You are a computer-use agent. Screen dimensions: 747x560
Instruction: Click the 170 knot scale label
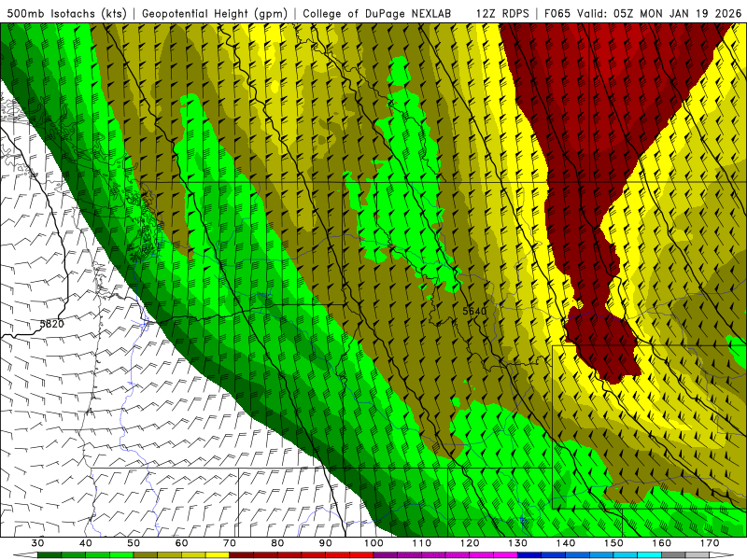710,543
